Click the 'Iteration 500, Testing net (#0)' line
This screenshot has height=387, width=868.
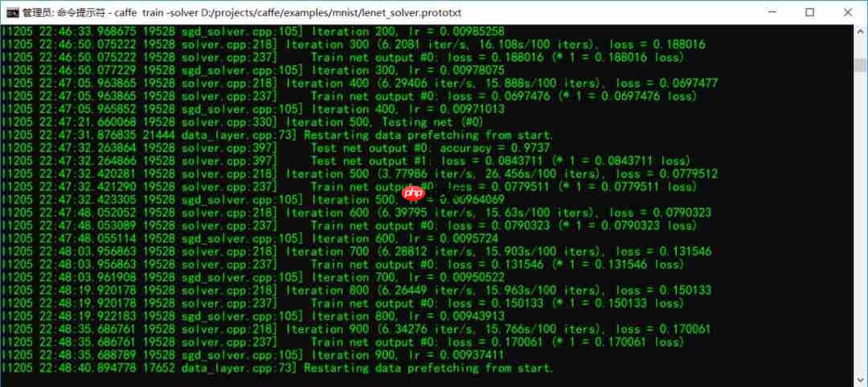pos(243,122)
